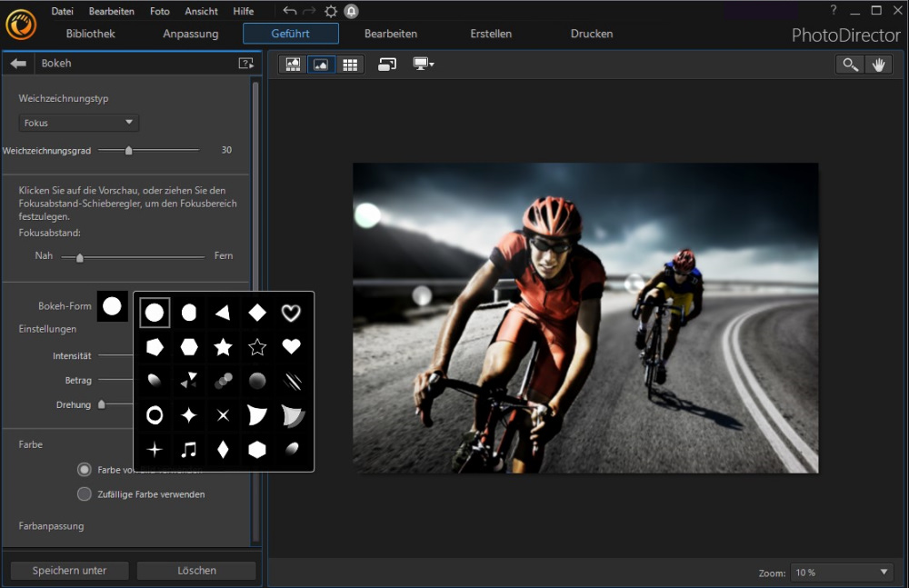Select the ring-shaped bokeh form
Screen dimensions: 909x588
[x=155, y=415]
